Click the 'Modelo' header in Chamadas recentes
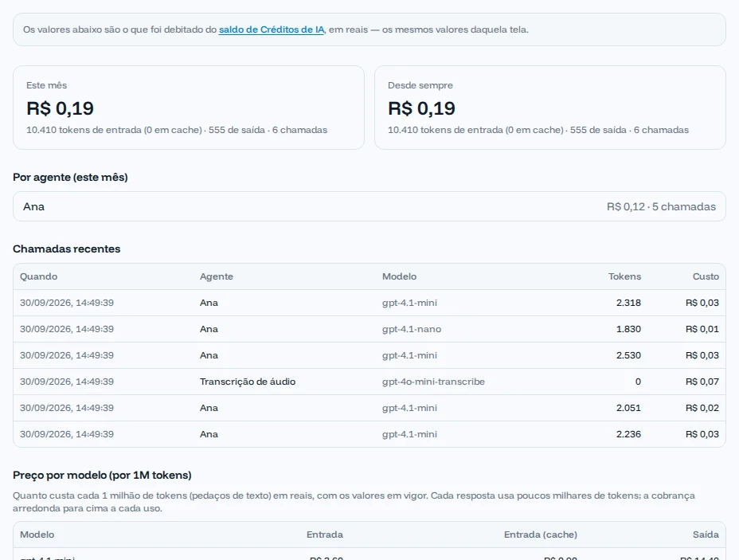The width and height of the screenshot is (739, 560). tap(399, 276)
